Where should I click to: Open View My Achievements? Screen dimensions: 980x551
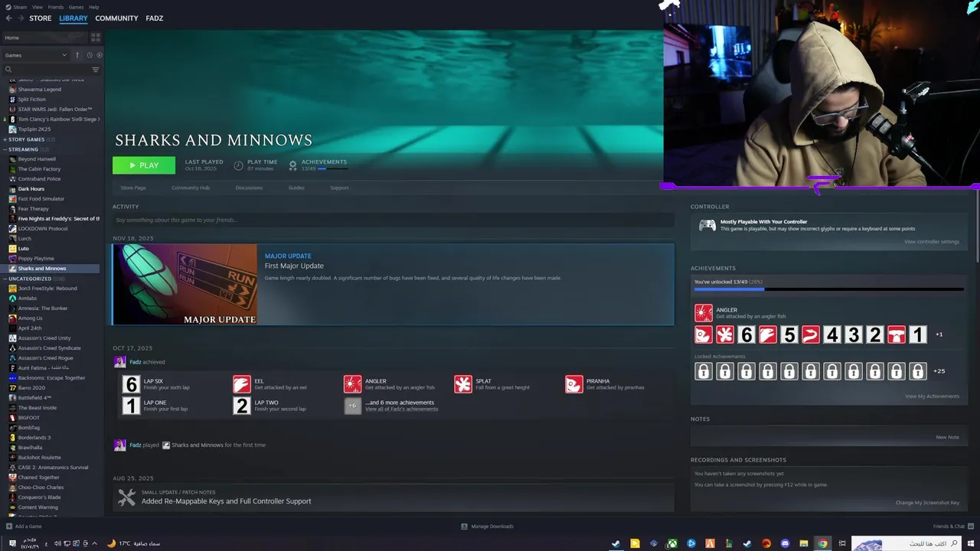click(x=932, y=396)
